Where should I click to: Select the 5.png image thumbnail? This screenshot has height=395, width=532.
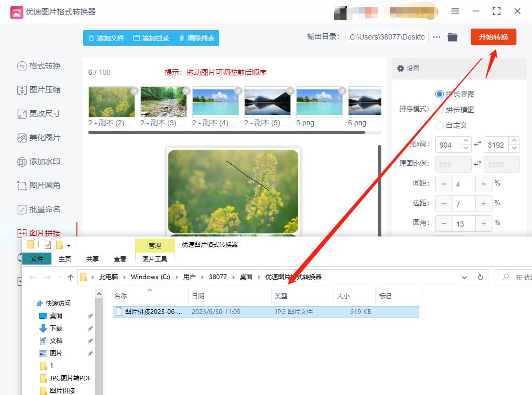coord(320,101)
